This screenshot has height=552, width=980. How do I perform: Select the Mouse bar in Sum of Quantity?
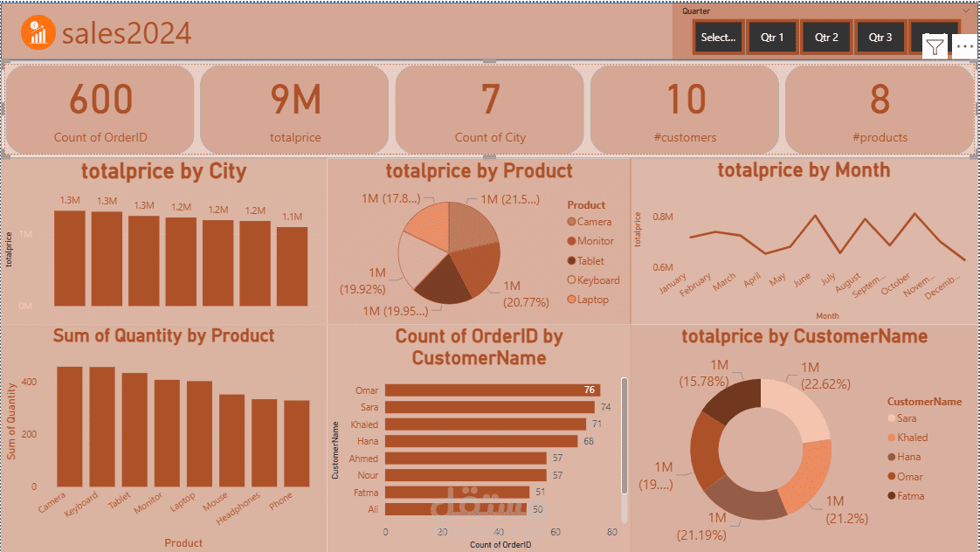point(231,441)
